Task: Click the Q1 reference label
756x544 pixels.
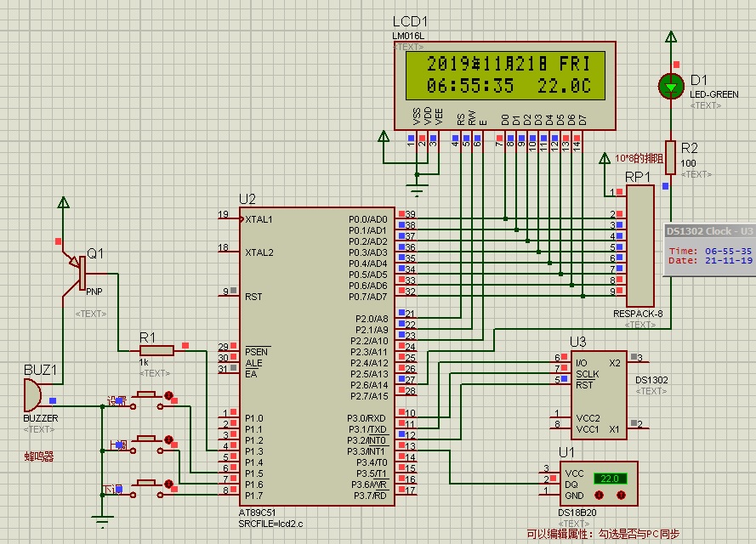Action: click(x=95, y=253)
